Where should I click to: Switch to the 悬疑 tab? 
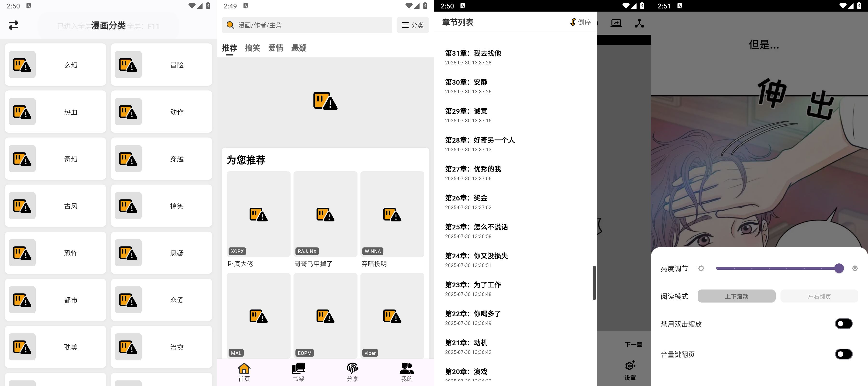coord(298,48)
